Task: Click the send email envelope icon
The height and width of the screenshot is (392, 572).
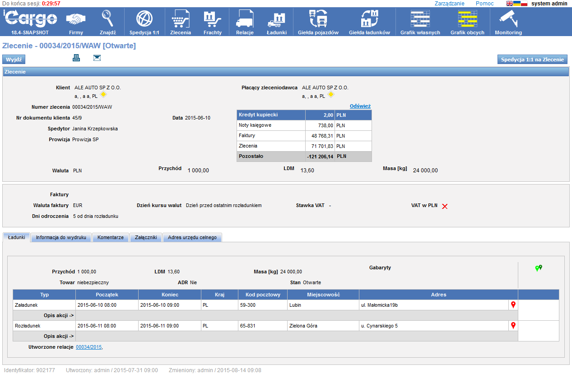Action: tap(97, 58)
